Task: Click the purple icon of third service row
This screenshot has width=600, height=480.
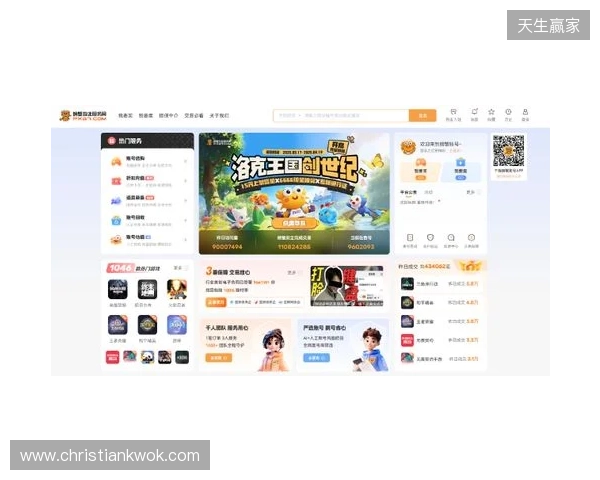Action: (x=116, y=201)
